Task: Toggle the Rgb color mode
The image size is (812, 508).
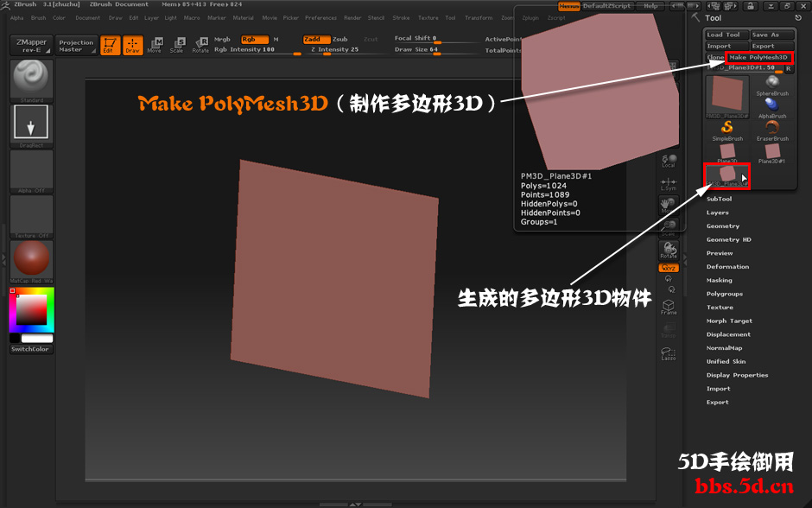Action: point(254,40)
